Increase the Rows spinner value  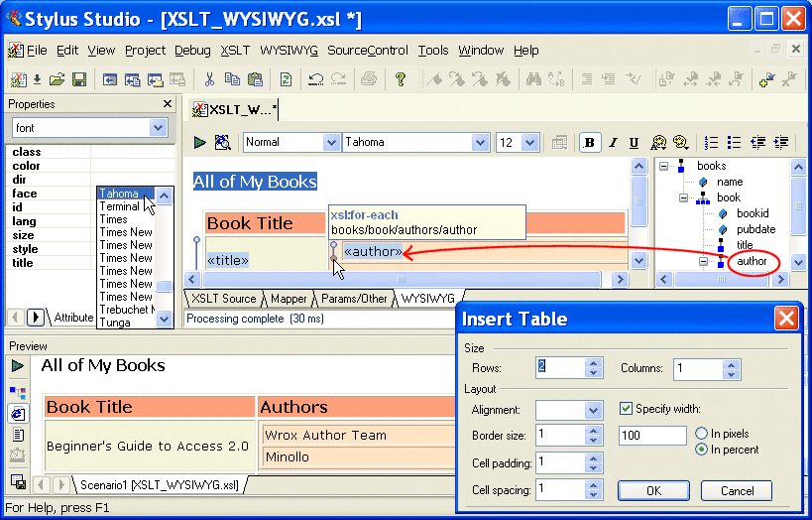point(594,363)
